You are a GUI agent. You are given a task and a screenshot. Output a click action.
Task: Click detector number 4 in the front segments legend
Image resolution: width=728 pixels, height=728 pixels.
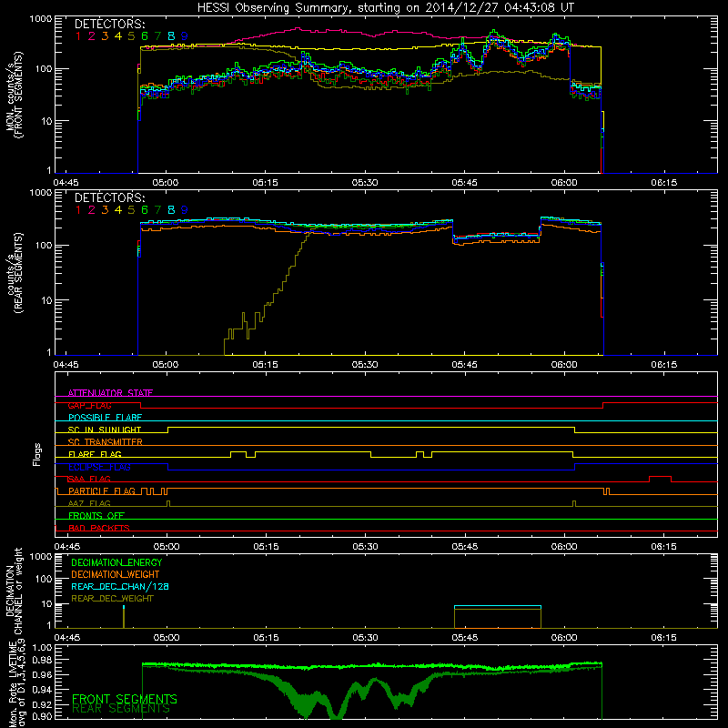118,36
